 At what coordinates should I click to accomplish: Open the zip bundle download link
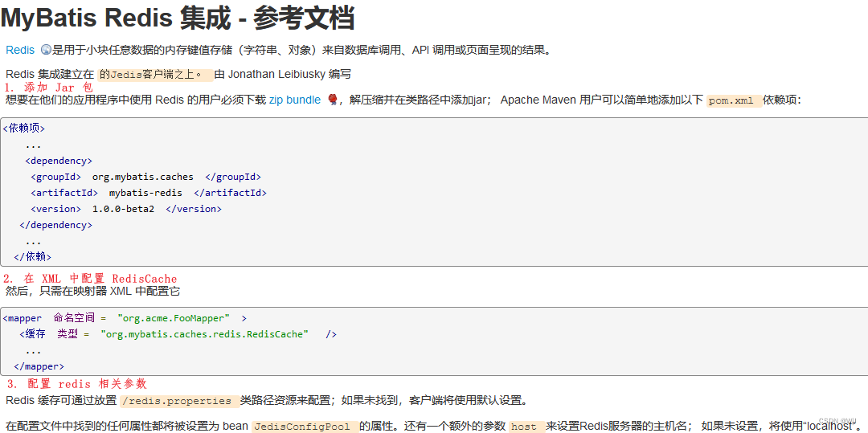pyautogui.click(x=294, y=100)
